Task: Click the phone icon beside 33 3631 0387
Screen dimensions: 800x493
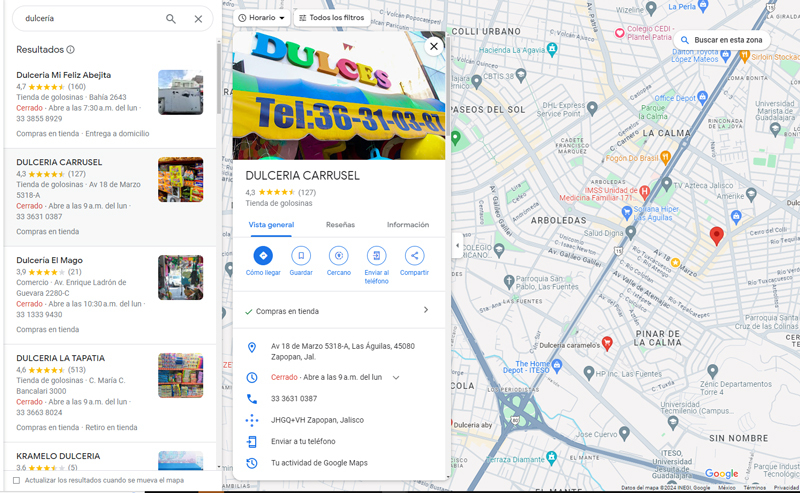Action: (252, 399)
